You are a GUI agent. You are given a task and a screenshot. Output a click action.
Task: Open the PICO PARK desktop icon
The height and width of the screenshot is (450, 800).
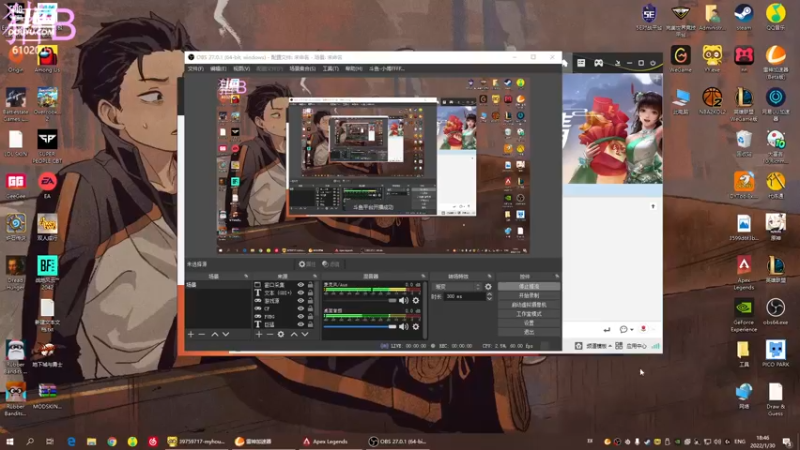776,354
